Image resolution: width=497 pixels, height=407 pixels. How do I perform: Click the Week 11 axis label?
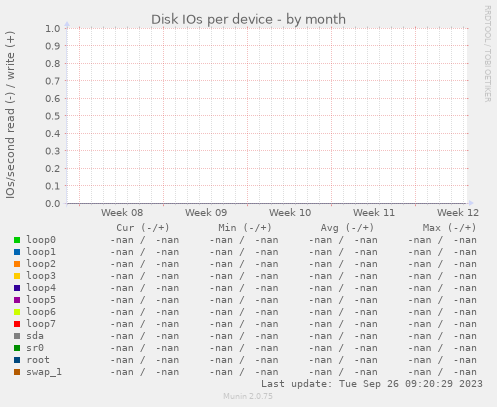point(374,213)
